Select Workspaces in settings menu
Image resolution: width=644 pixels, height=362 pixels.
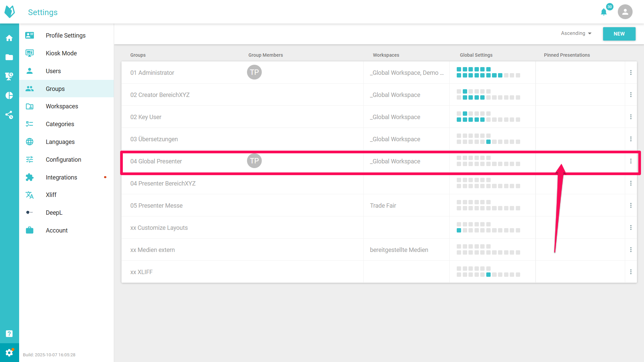pyautogui.click(x=62, y=106)
